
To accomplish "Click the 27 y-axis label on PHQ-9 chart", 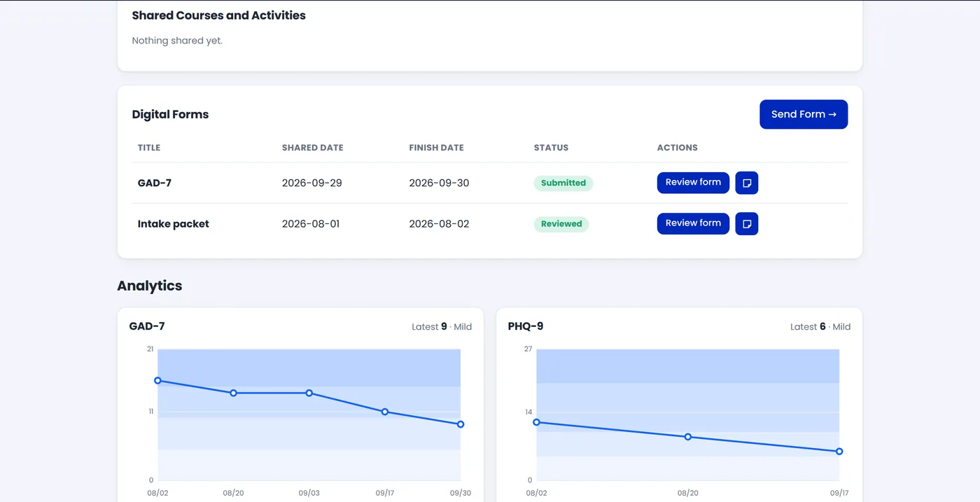I will click(528, 349).
